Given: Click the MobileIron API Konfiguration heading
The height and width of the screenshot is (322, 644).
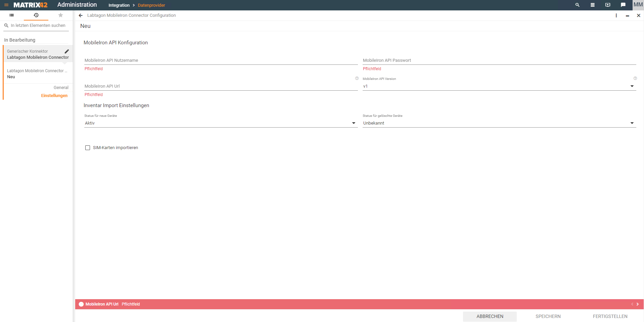Looking at the screenshot, I should [116, 43].
